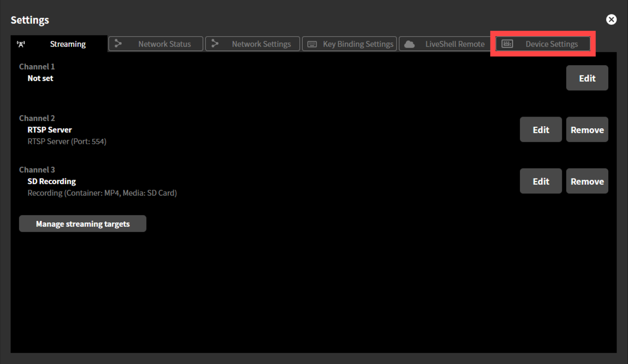Edit the SD Recording on Channel 3

[541, 181]
